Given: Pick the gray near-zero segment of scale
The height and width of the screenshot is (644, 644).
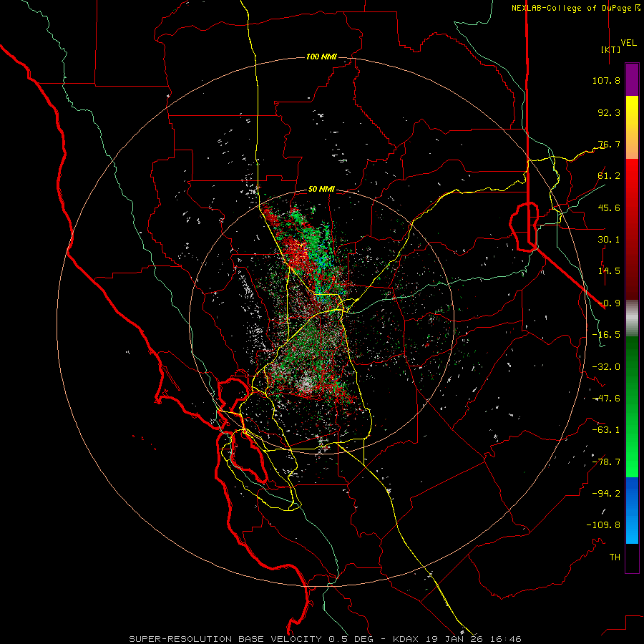Looking at the screenshot, I should point(632,318).
